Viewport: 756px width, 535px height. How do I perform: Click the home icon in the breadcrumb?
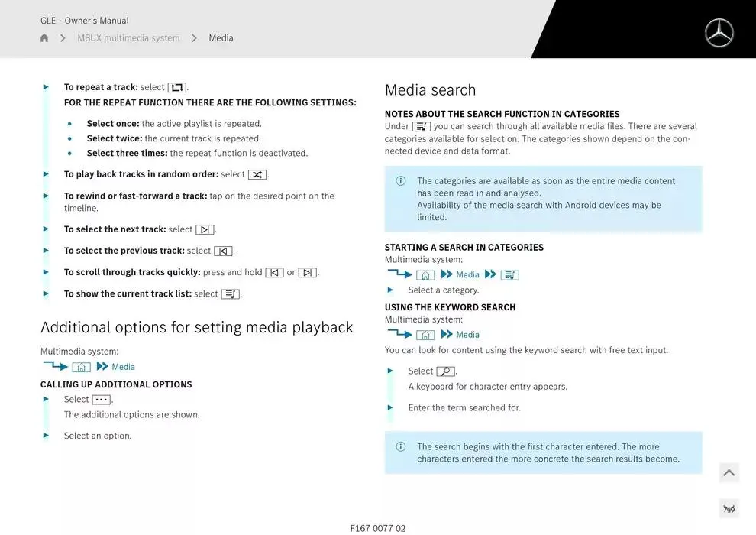click(44, 38)
